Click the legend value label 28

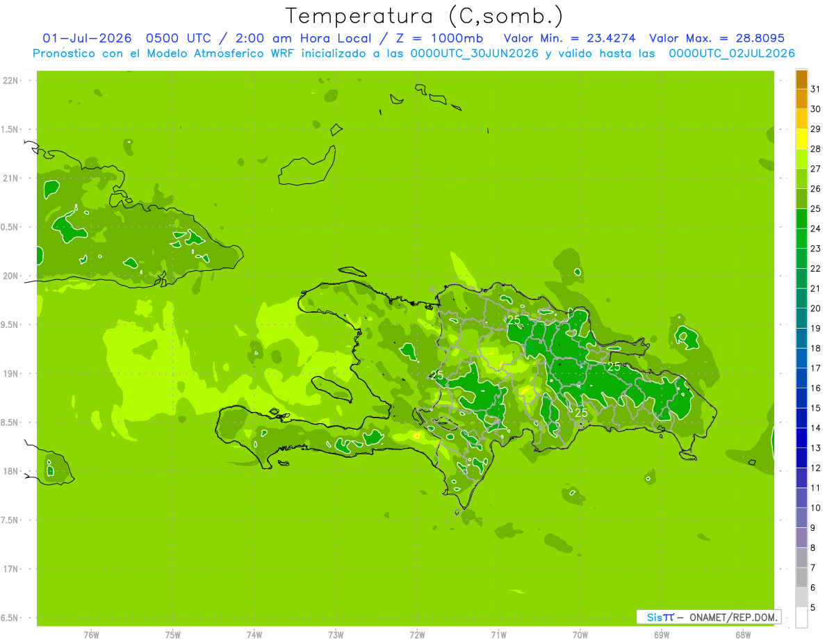click(x=816, y=149)
